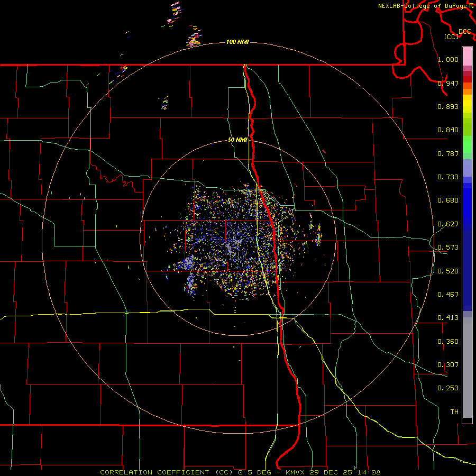Viewport: 476px width, 476px height.
Task: Select the 1.000 legend value
Action: coord(448,59)
